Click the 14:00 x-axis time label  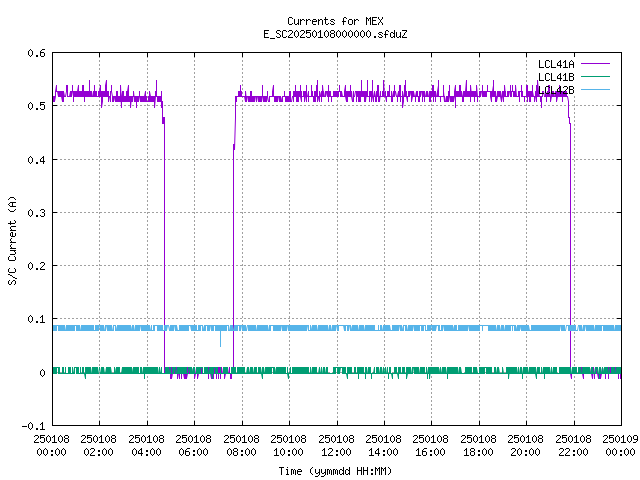tap(383, 452)
